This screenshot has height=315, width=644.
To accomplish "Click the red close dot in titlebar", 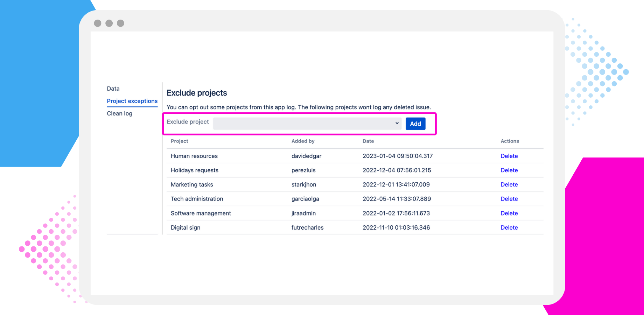I will click(98, 23).
